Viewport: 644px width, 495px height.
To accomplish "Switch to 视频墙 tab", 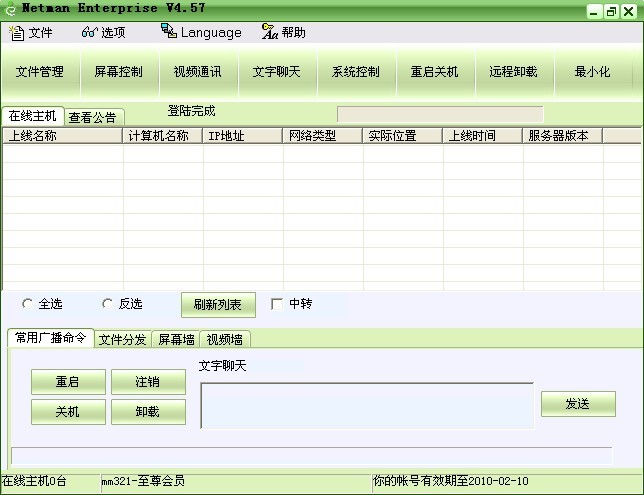I will click(225, 339).
